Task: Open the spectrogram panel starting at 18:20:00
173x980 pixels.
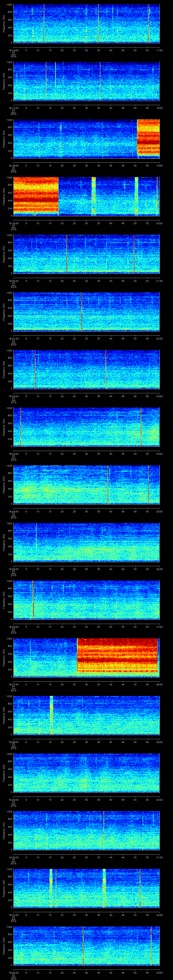Action: click(x=86, y=254)
